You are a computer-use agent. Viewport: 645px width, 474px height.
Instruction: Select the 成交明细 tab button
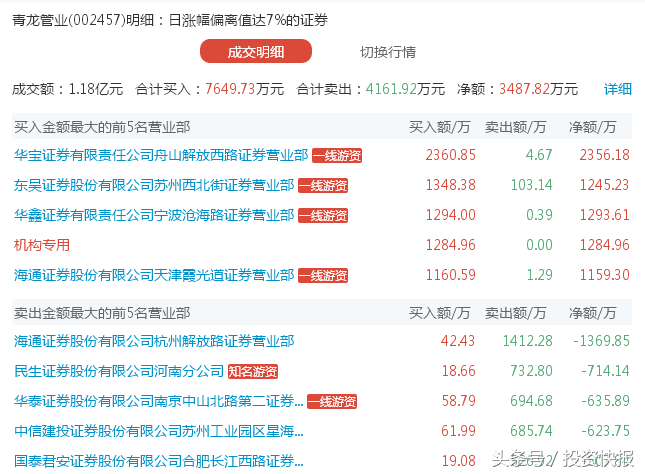255,51
